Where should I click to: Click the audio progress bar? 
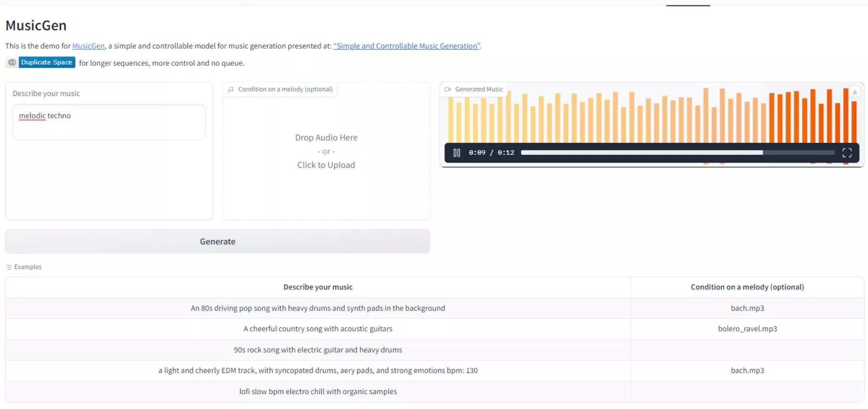pyautogui.click(x=677, y=153)
